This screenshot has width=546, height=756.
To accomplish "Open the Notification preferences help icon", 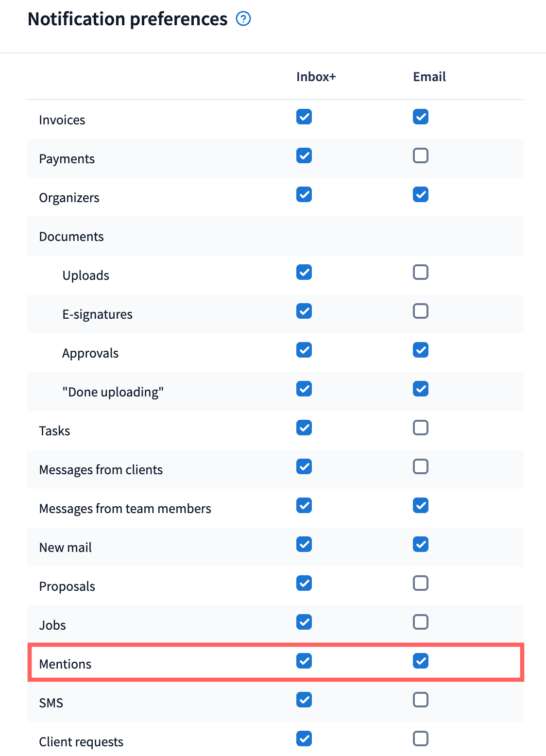I will click(243, 19).
